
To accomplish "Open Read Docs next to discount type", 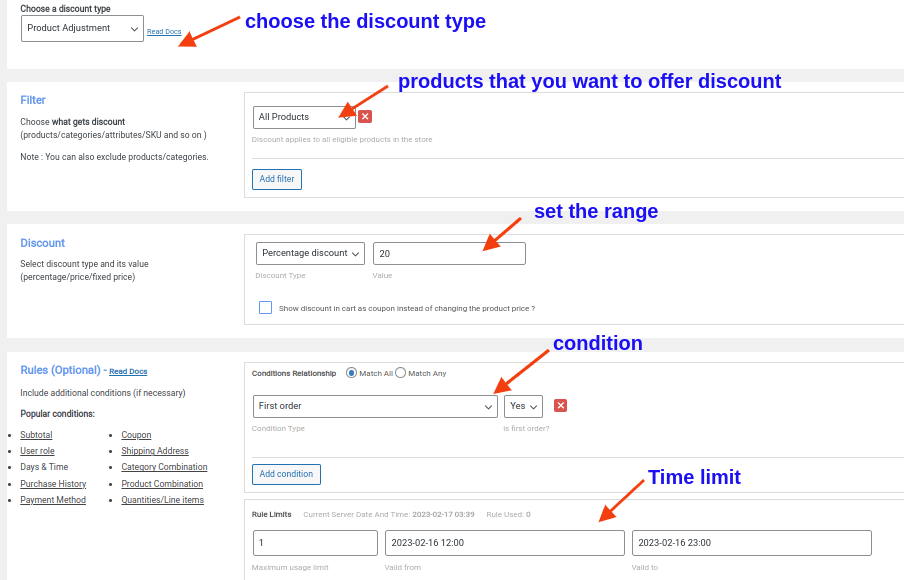I will point(164,31).
